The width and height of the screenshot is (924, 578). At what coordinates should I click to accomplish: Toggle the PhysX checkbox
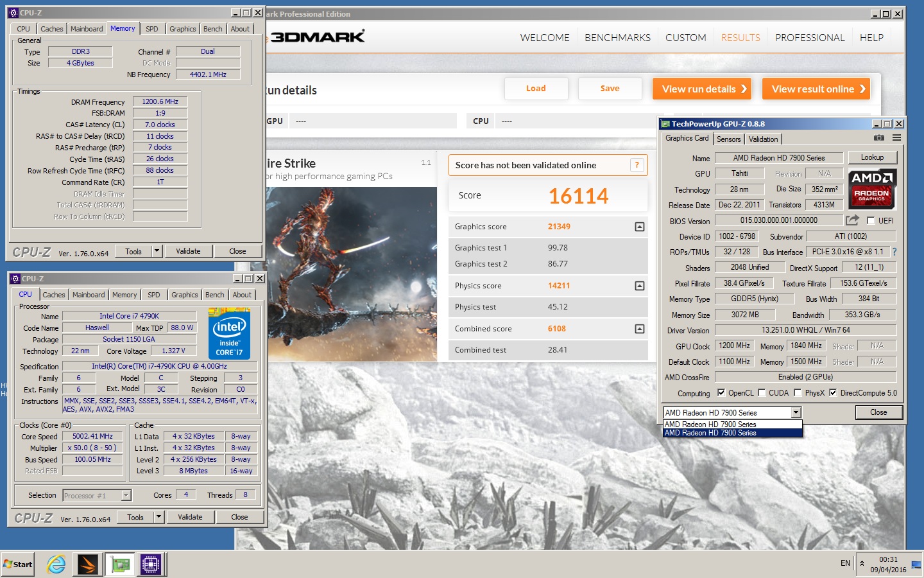(x=798, y=393)
